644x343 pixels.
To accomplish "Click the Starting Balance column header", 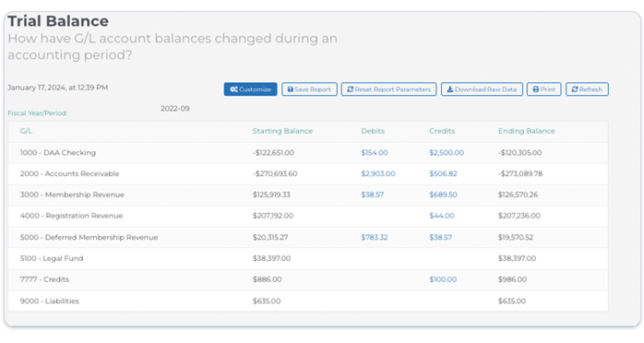I will (282, 131).
